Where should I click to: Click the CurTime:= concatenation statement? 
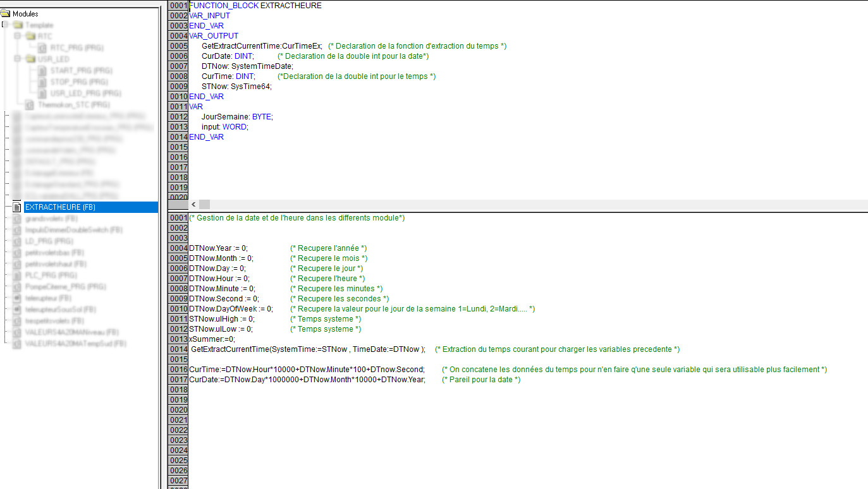point(307,370)
